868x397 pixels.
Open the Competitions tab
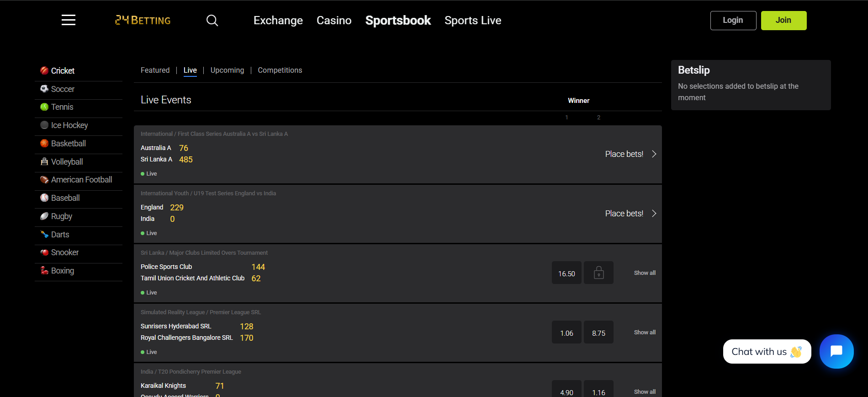click(x=280, y=70)
